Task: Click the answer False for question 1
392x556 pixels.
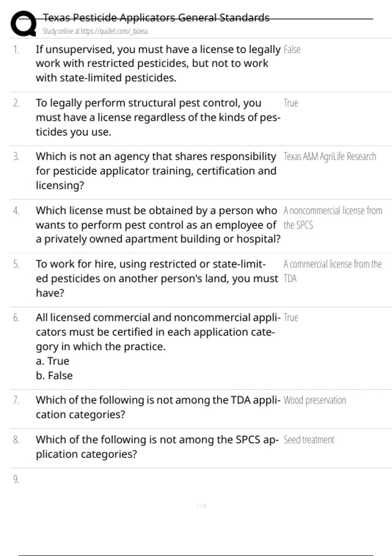Action: [292, 49]
